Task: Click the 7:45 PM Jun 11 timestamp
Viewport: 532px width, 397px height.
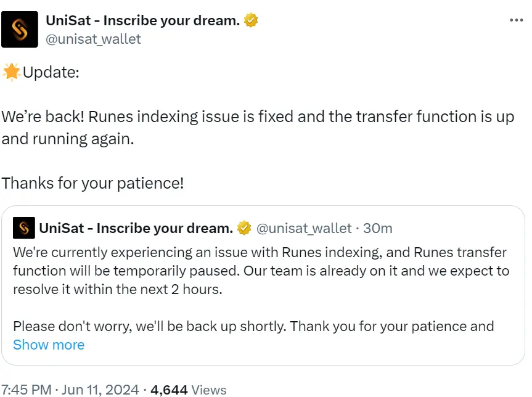Action: pyautogui.click(x=68, y=389)
